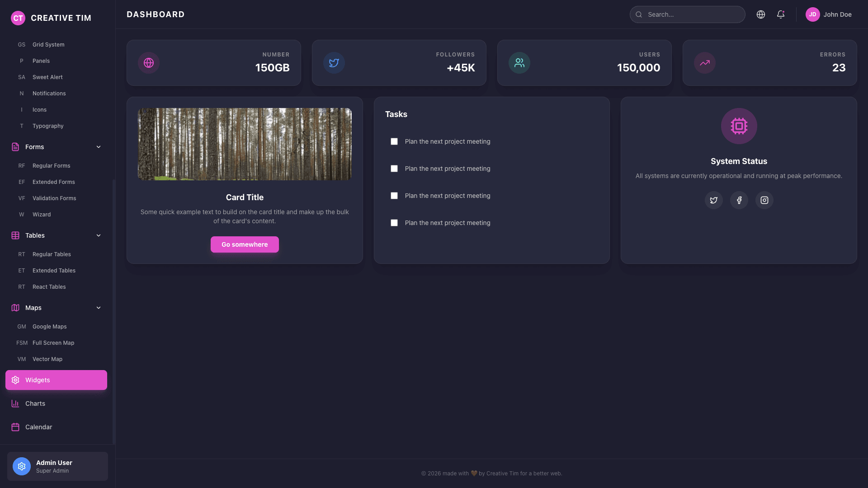Click the globe language icon in the header
Image resolution: width=868 pixels, height=488 pixels.
761,14
